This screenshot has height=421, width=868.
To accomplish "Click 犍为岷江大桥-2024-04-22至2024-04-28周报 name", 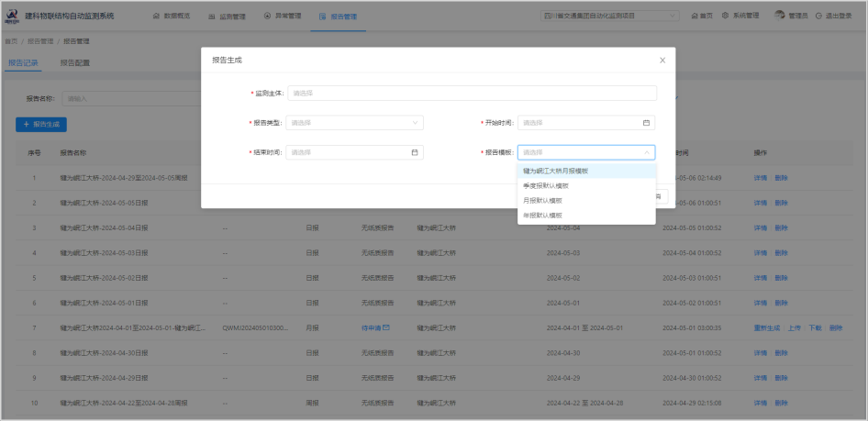I will tap(124, 403).
